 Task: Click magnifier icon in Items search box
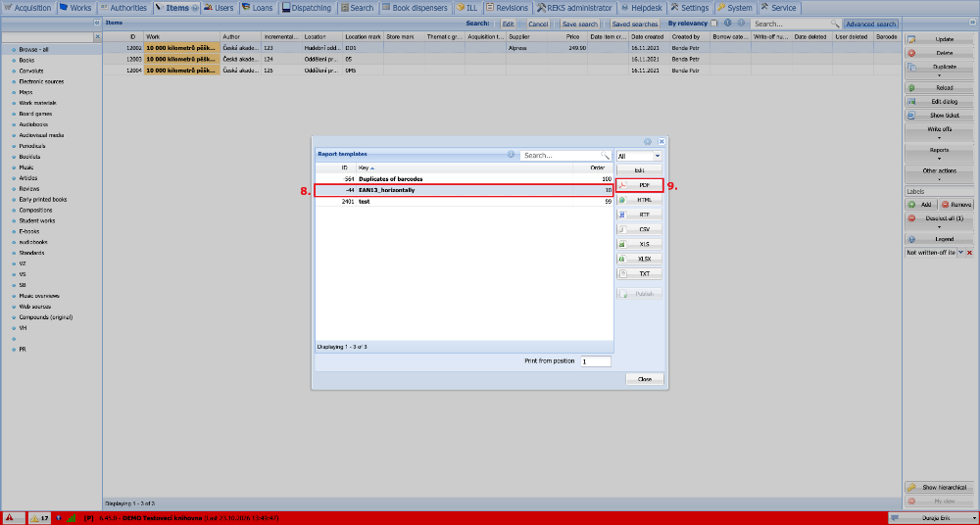pyautogui.click(x=835, y=24)
